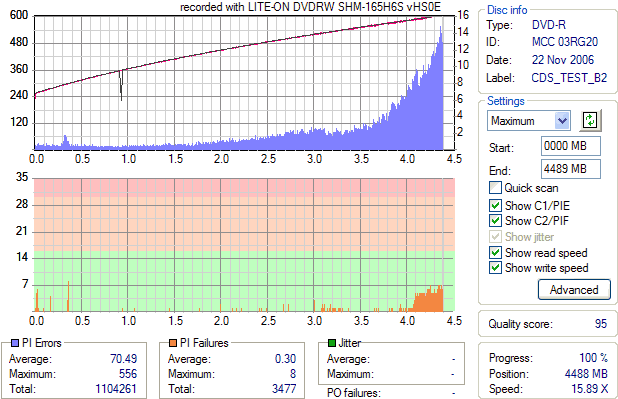
Task: Select the date 22 Nov 2006
Action: (x=563, y=60)
